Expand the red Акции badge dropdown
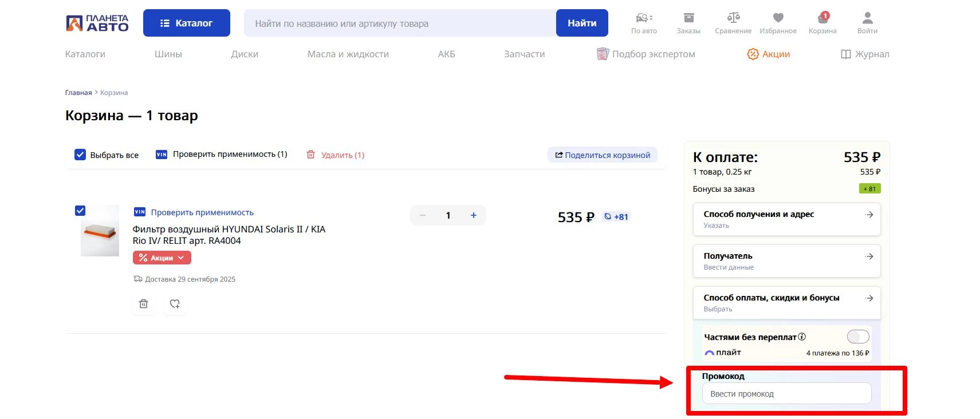Screen dimensions: 980x419 [x=162, y=258]
